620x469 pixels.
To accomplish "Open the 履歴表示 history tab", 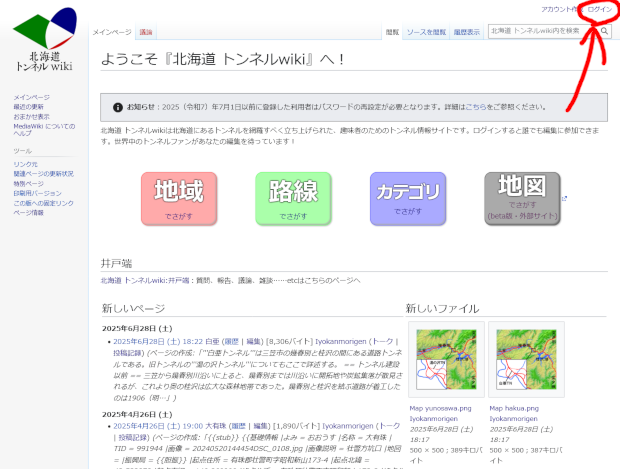I will click(x=466, y=33).
